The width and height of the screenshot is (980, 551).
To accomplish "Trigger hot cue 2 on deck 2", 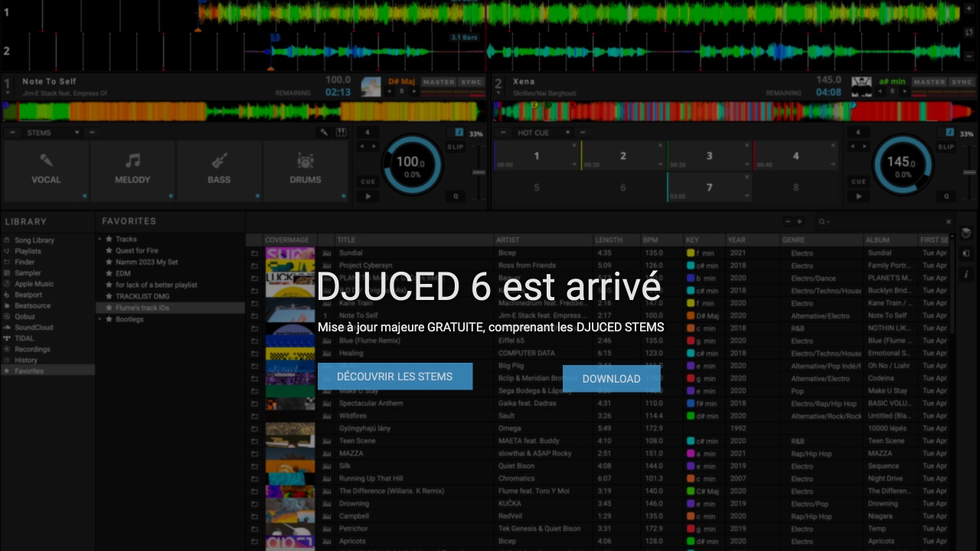I will 623,156.
